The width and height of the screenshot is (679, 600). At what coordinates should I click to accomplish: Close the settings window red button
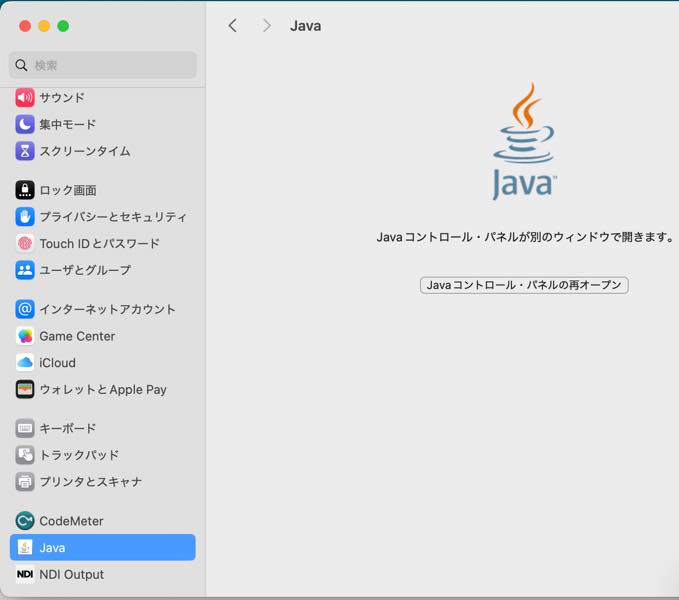click(25, 26)
